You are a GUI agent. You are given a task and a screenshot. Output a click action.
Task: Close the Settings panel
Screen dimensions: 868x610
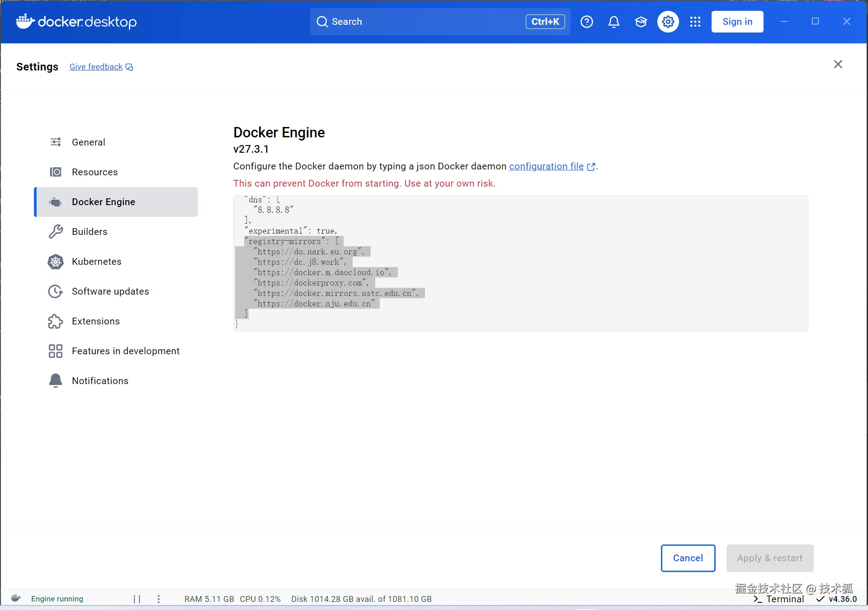[838, 64]
